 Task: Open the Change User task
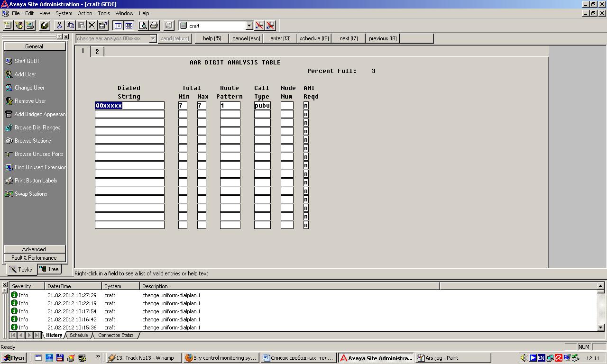29,88
